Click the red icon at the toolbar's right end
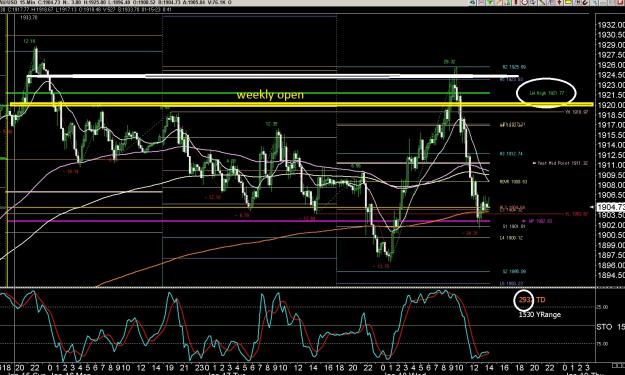This screenshot has height=375, width=625. coord(620,2)
